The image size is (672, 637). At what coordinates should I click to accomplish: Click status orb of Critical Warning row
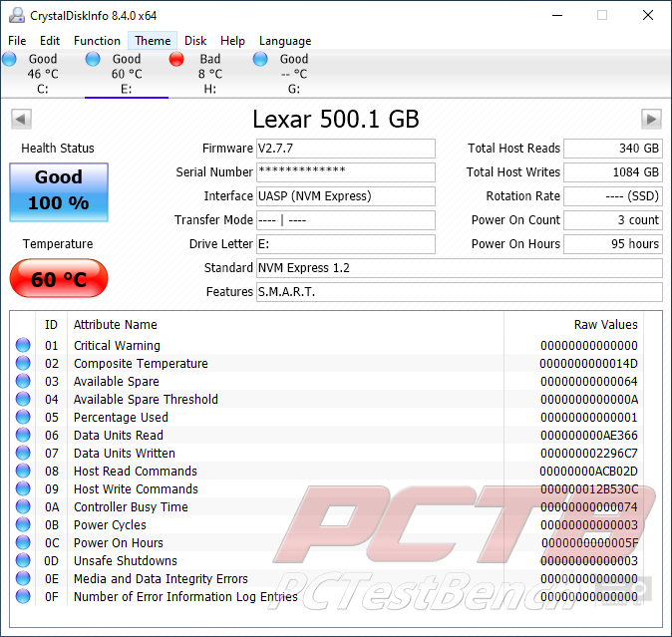[x=23, y=345]
